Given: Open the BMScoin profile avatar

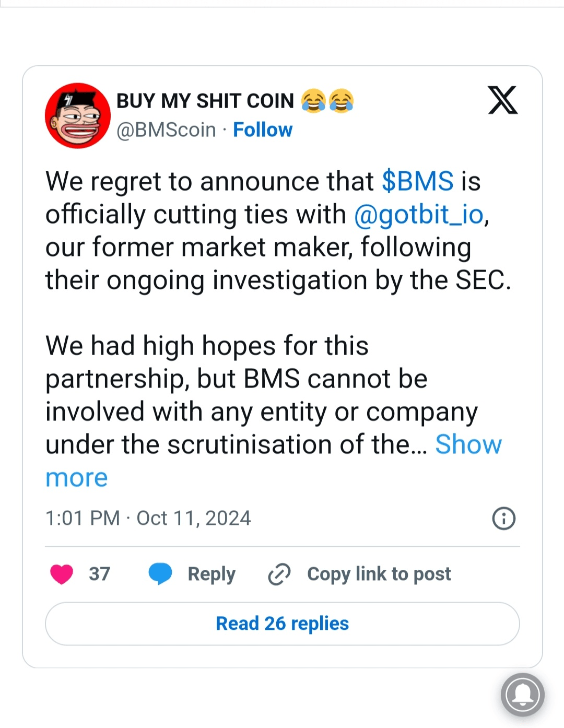Looking at the screenshot, I should 78,115.
